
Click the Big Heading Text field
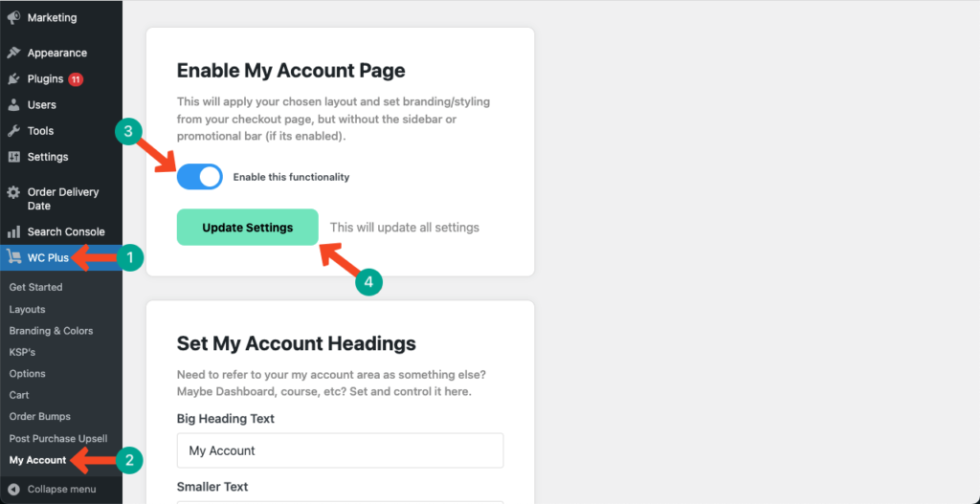tap(340, 450)
